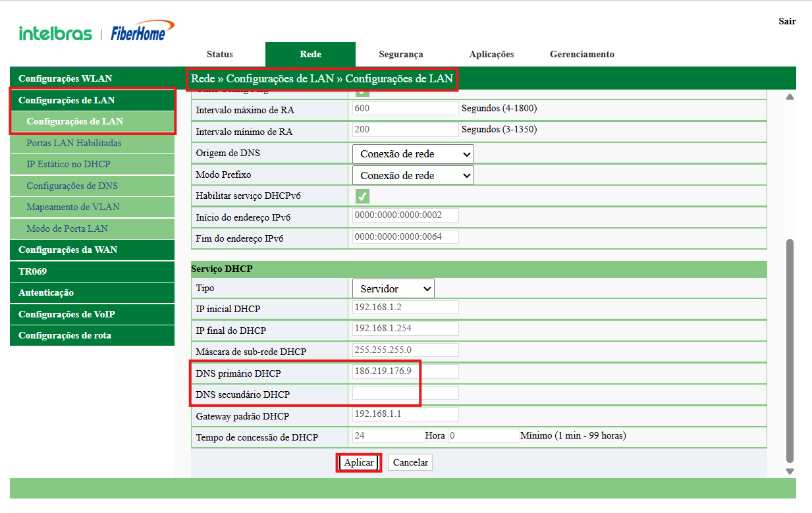This screenshot has height=513, width=812.
Task: Open Configurações de DNS in sidebar
Action: (x=72, y=186)
